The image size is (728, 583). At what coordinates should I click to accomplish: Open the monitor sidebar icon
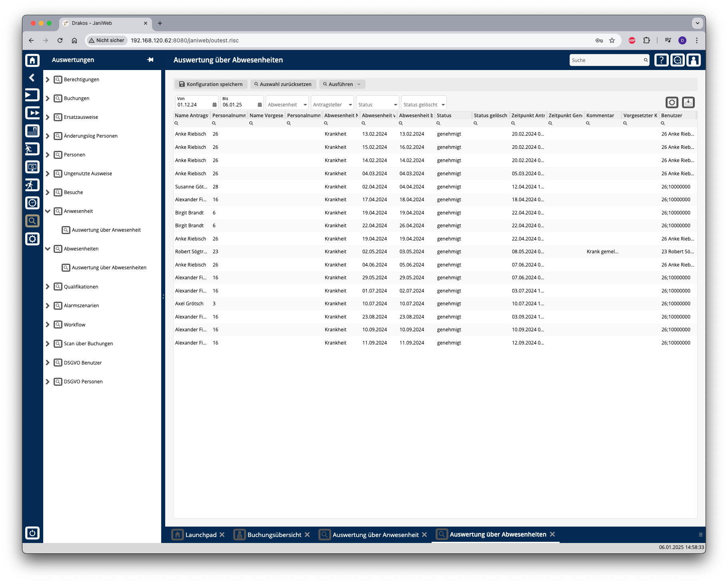coord(32,167)
